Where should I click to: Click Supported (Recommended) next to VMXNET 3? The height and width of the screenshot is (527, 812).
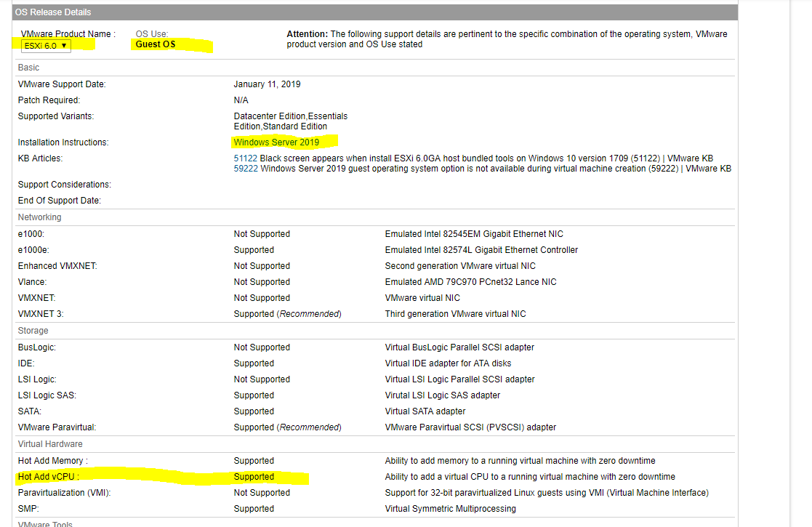286,313
